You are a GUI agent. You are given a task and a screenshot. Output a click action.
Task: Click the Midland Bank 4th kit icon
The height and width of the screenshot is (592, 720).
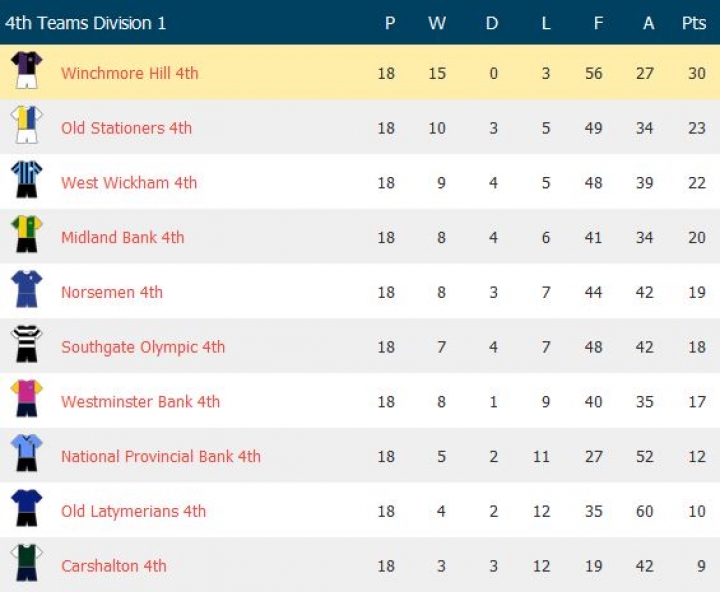coord(26,236)
